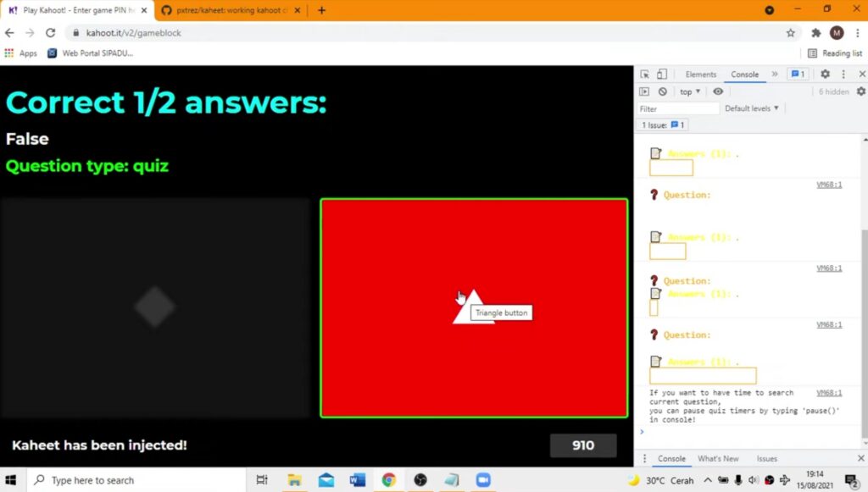Switch to the Console tab in DevTools
This screenshot has width=868, height=492.
(x=744, y=74)
